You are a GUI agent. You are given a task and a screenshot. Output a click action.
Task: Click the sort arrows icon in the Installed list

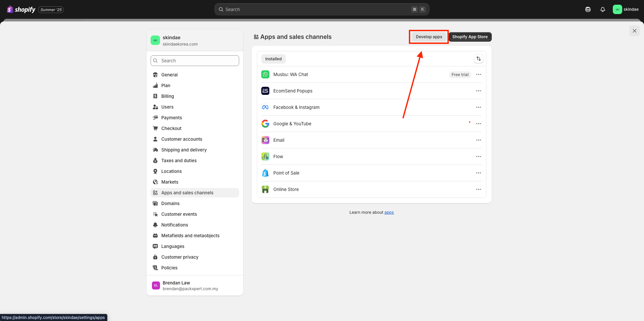479,59
